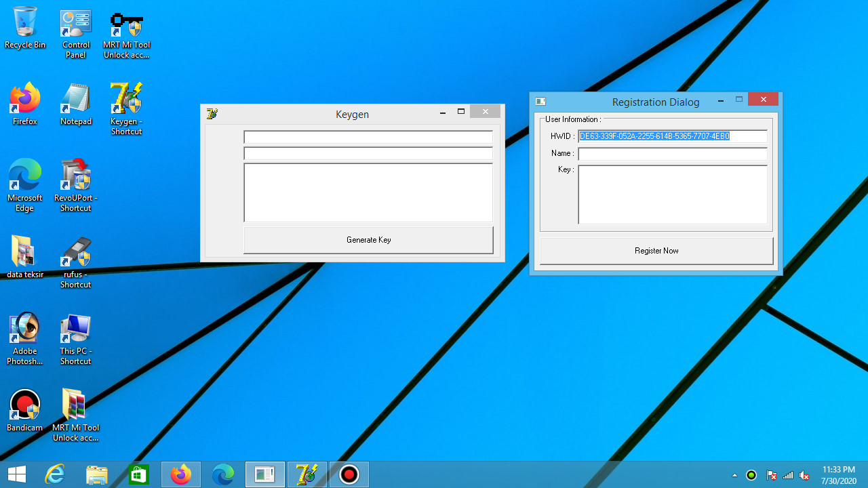Click the muted volume tray icon
This screenshot has width=868, height=488.
[x=805, y=475]
